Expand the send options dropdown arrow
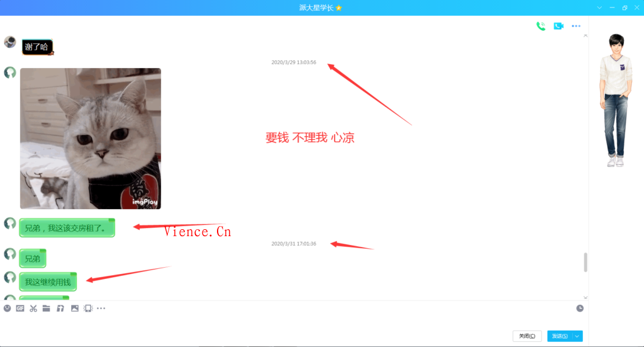Image resolution: width=644 pixels, height=347 pixels. point(578,336)
